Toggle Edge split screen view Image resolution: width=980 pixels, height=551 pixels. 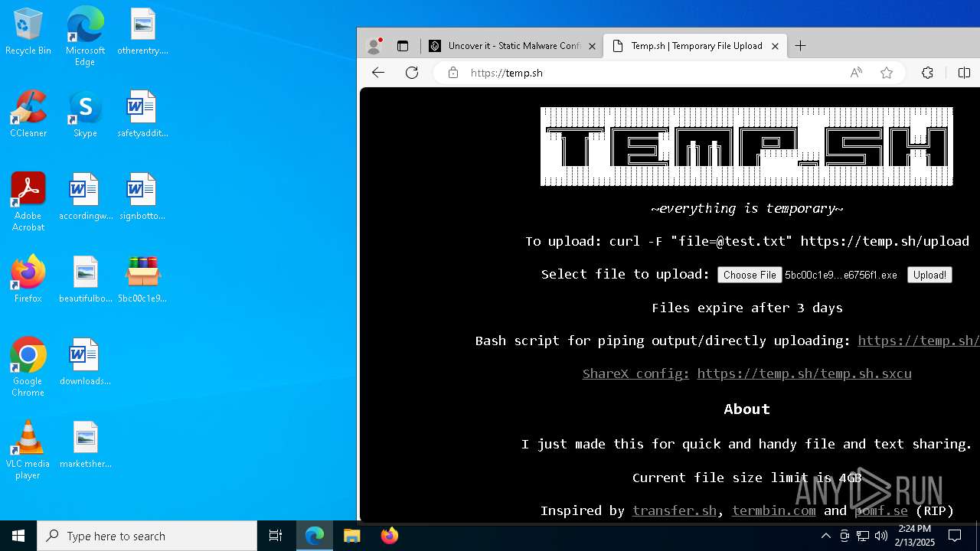[964, 73]
